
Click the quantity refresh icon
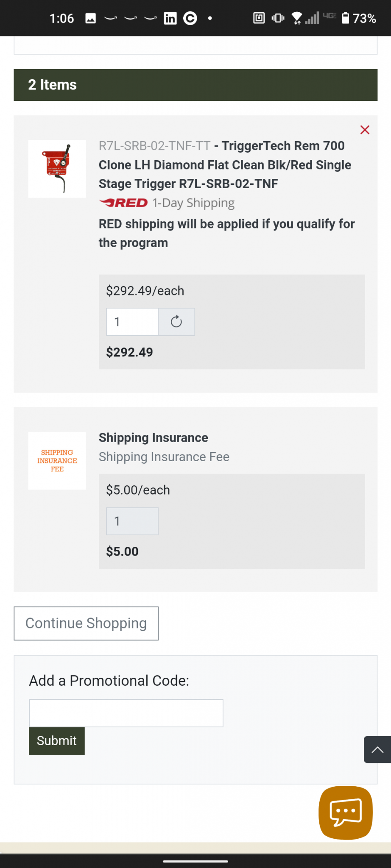point(176,322)
